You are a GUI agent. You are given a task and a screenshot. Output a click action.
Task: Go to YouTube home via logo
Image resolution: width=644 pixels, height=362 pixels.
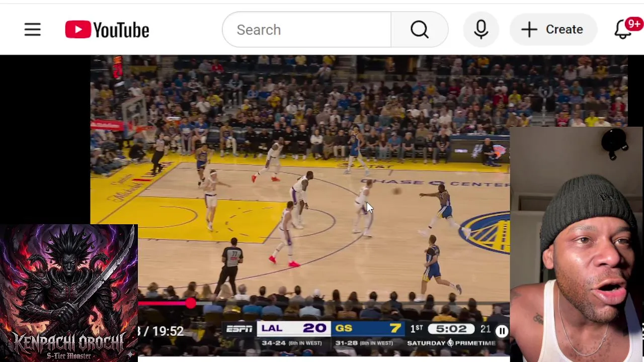pyautogui.click(x=107, y=30)
